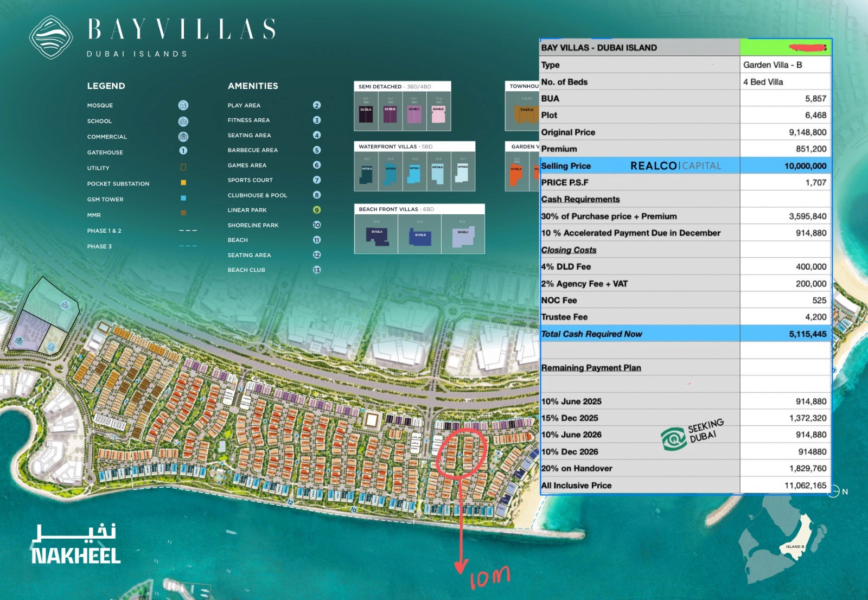The height and width of the screenshot is (600, 868).
Task: Select the orange GV4B.A garden villa floorplan
Action: point(516,175)
